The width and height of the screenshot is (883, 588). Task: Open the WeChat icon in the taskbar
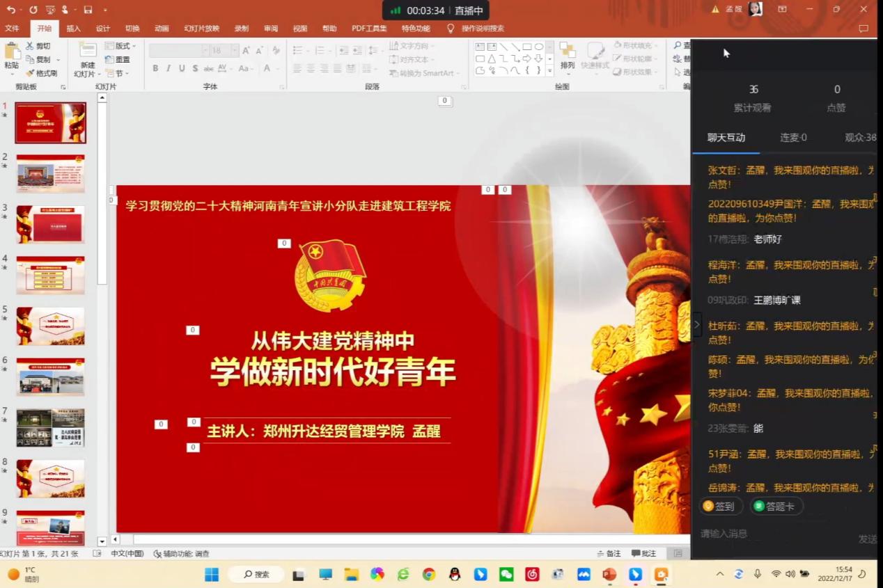(x=506, y=574)
